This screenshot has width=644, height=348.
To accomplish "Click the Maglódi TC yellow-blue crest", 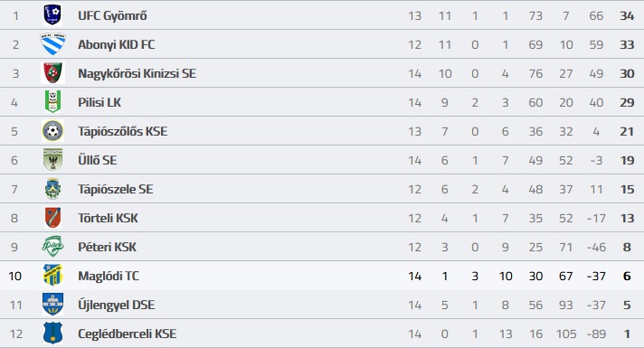I will coord(53,276).
